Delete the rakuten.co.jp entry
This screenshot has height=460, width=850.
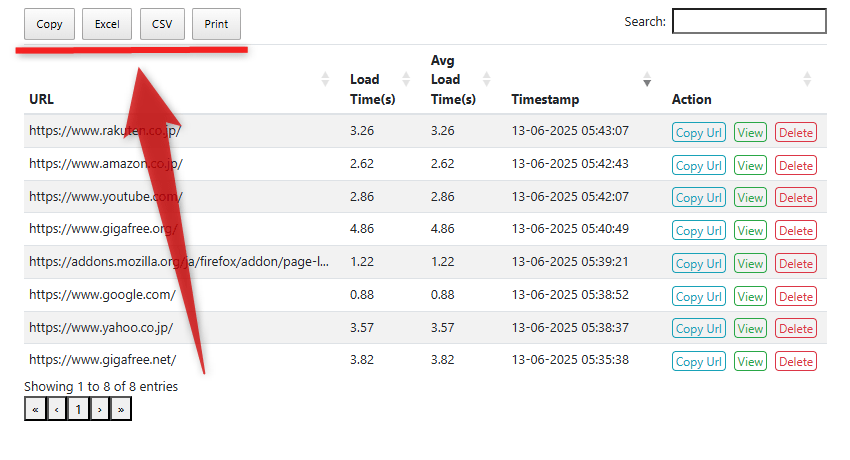[x=796, y=132]
